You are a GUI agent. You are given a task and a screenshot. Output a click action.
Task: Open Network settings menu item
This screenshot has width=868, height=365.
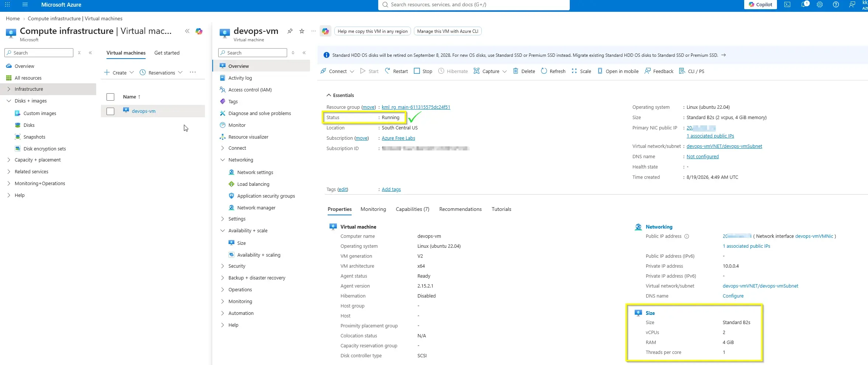[255, 172]
